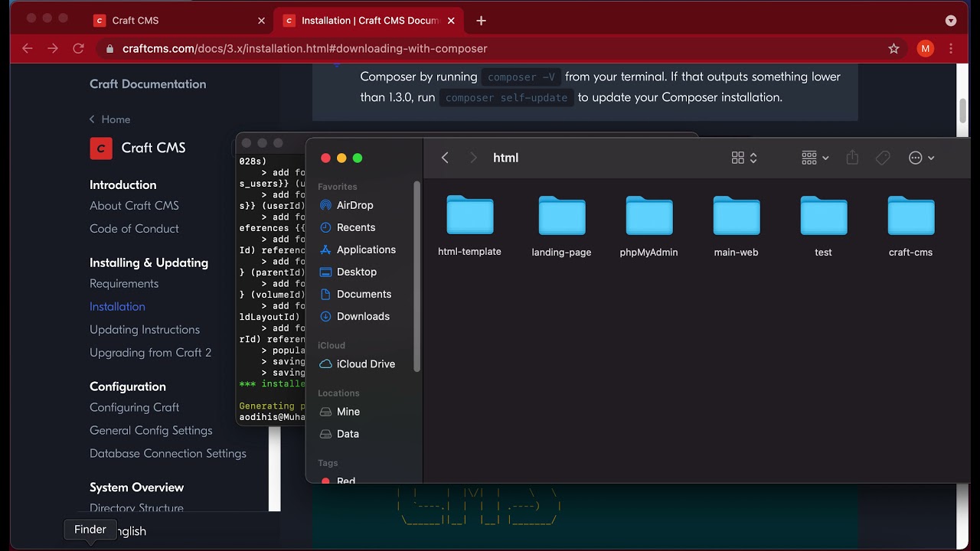980x551 pixels.
Task: Open Finder more actions dropdown
Action: 921,158
